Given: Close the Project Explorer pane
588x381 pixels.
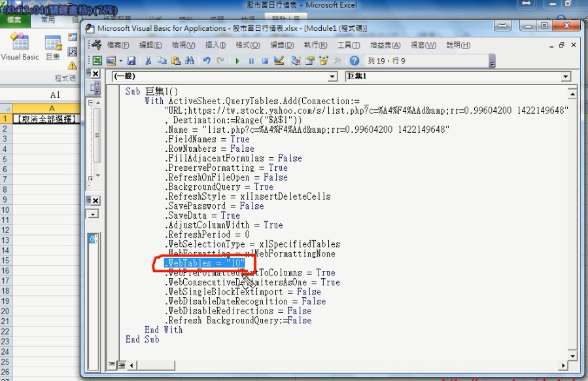Looking at the screenshot, I should pos(95,73).
